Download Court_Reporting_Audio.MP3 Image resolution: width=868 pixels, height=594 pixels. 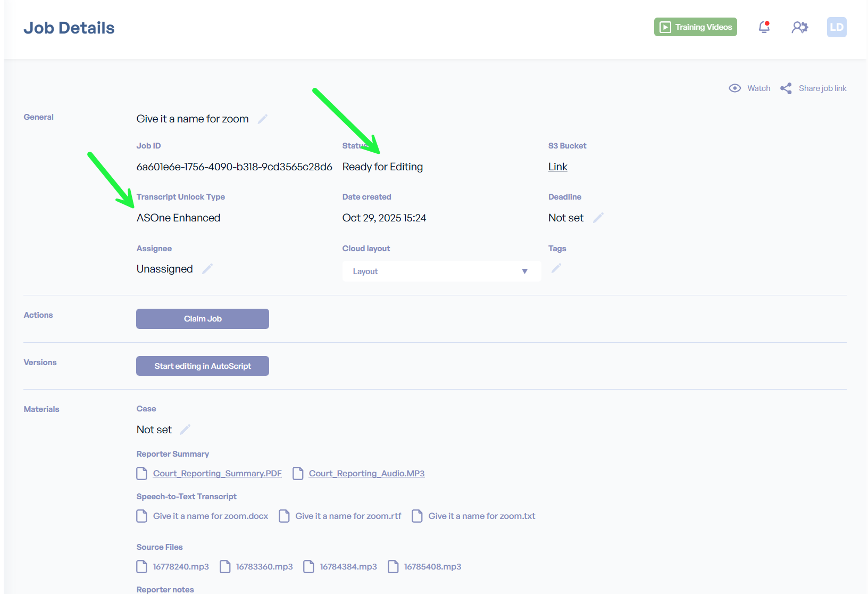pyautogui.click(x=366, y=474)
